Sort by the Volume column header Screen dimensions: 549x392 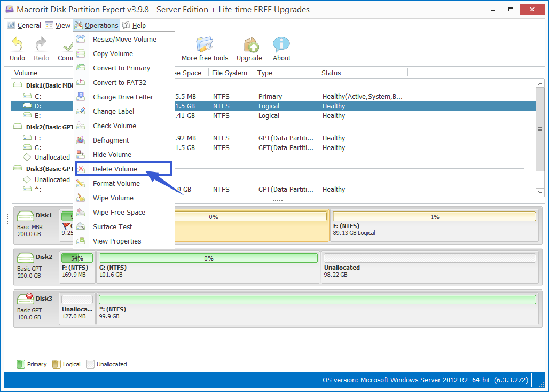[x=42, y=73]
